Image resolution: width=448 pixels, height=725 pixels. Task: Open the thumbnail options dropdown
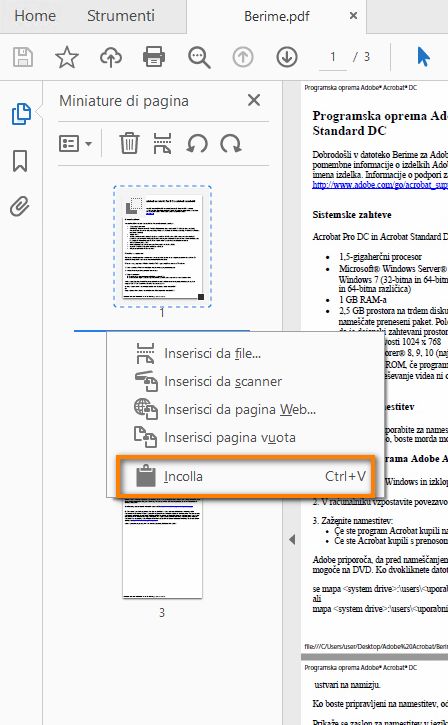[x=75, y=143]
